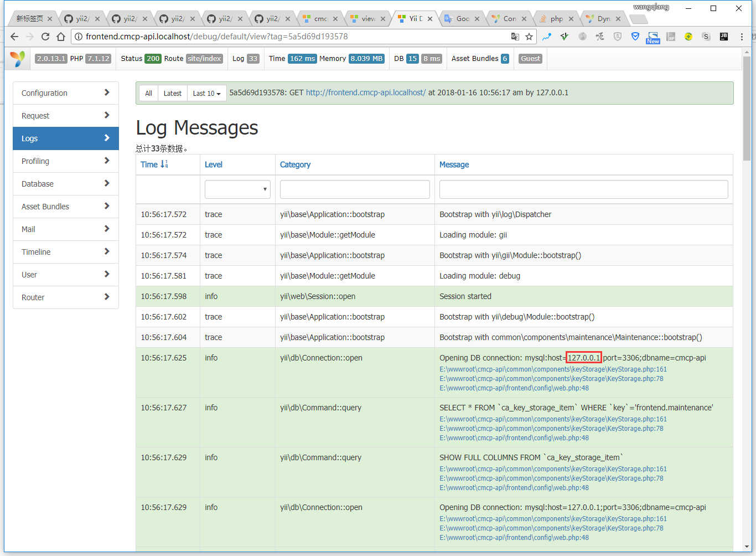Go to the browser home page
This screenshot has height=556, width=756.
point(61,37)
